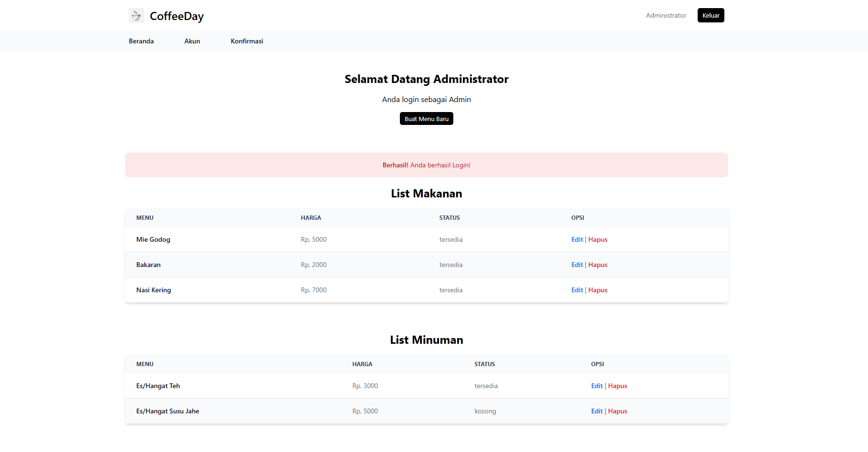This screenshot has height=452, width=868.
Task: Open the Akun navigation item
Action: [192, 41]
